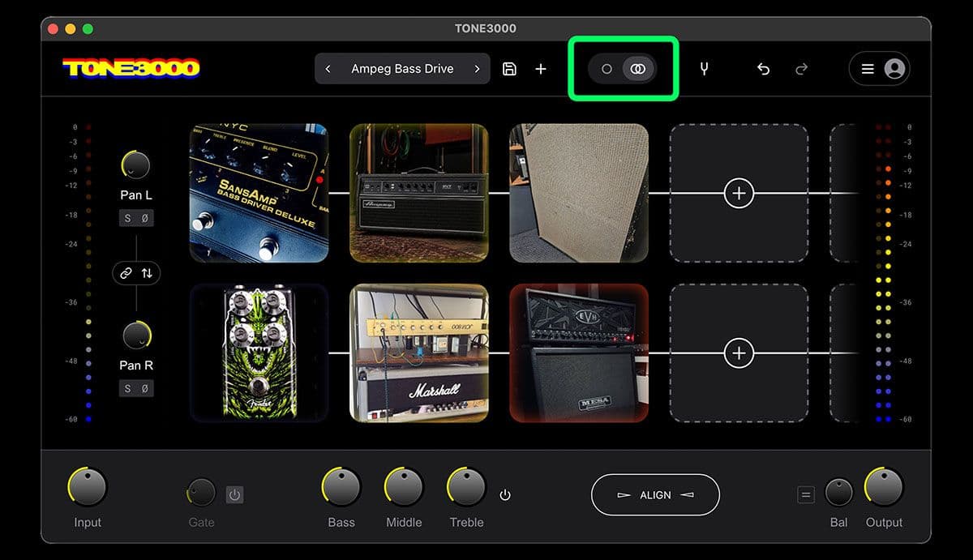This screenshot has width=973, height=560.
Task: Select the EVH Mesa cabinet block
Action: (579, 353)
